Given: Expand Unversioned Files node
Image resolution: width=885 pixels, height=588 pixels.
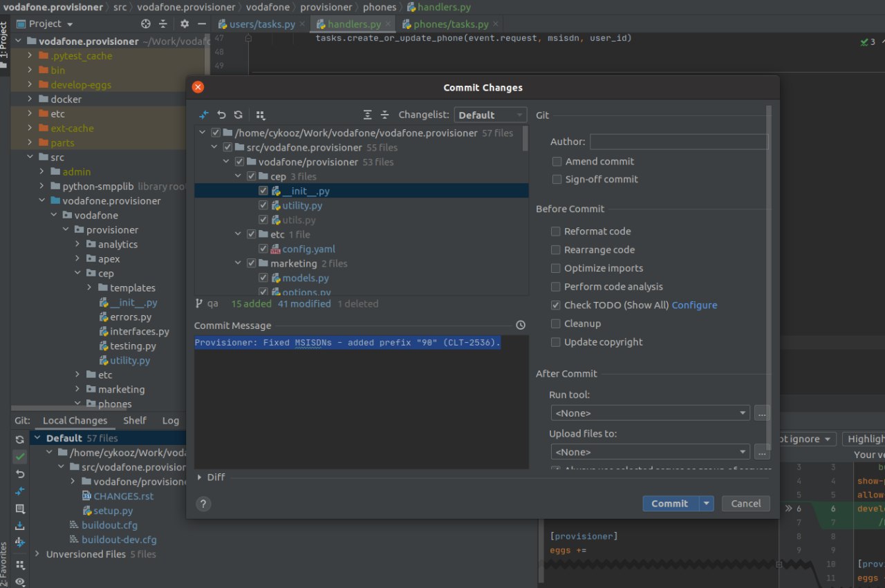Looking at the screenshot, I should click(37, 554).
